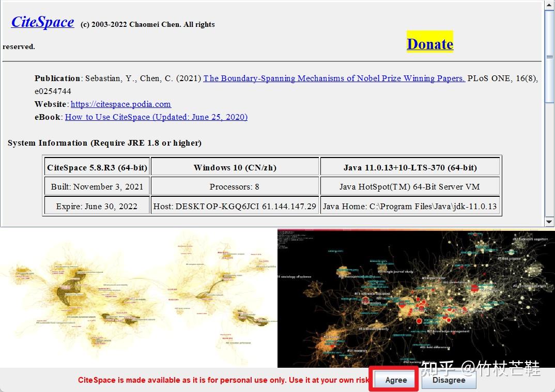Screen dimensions: 555x392
Task: Select the 'Processors: 8' cell
Action: pyautogui.click(x=235, y=186)
